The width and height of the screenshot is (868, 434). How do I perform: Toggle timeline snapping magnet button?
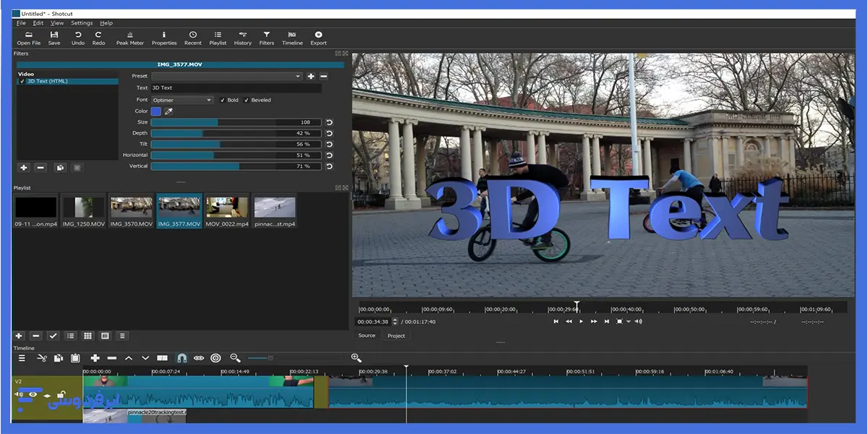[x=182, y=358]
